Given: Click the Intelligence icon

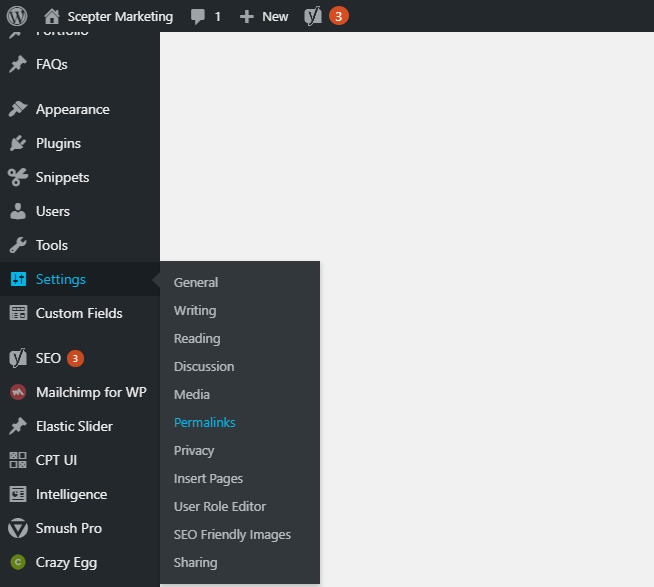Looking at the screenshot, I should tap(18, 494).
